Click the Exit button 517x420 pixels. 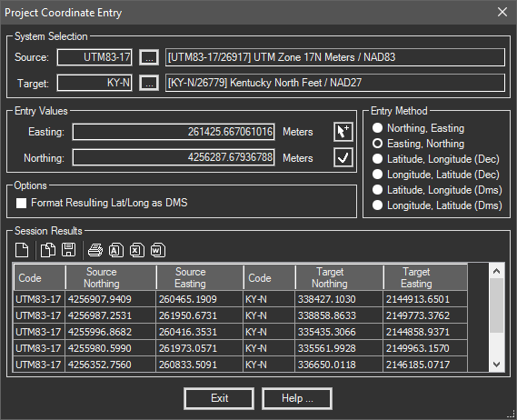click(219, 398)
